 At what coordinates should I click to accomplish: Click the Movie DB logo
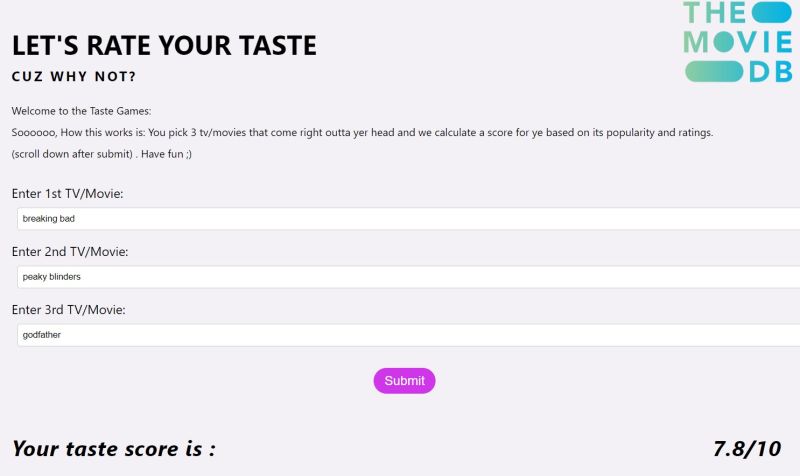point(738,42)
